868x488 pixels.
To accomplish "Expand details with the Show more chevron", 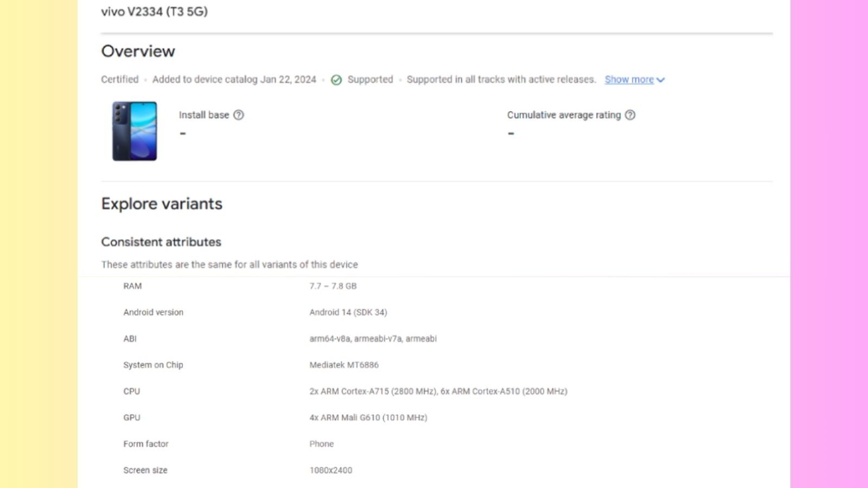I will [x=660, y=80].
